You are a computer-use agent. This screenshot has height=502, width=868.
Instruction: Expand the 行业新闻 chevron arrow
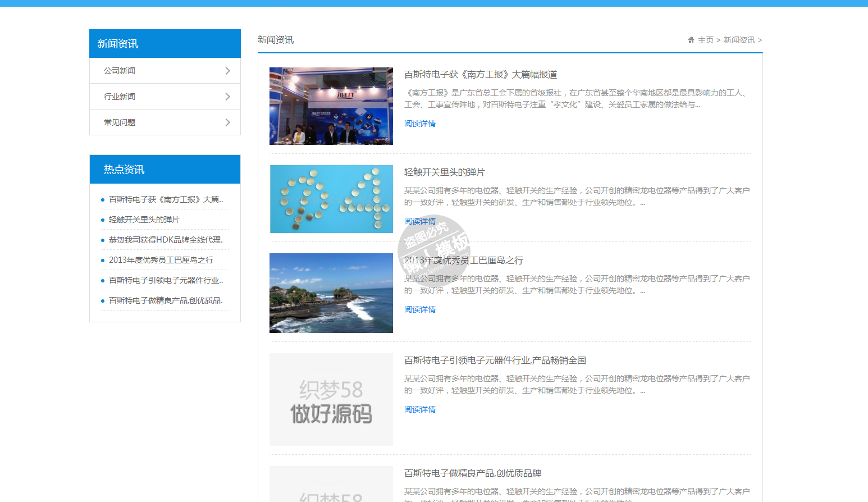[x=227, y=97]
